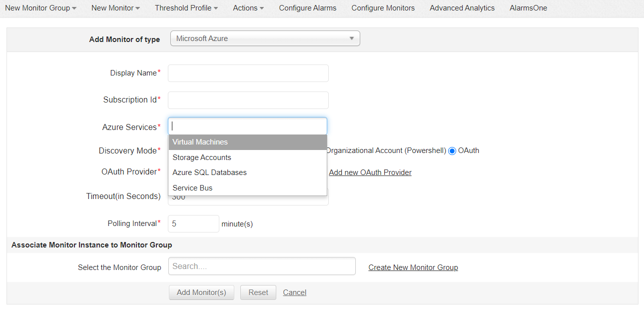Click Add new OAuth Provider link
The height and width of the screenshot is (313, 644).
point(370,172)
